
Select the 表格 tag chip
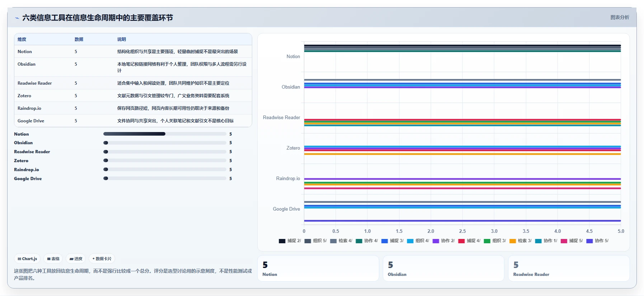click(53, 259)
